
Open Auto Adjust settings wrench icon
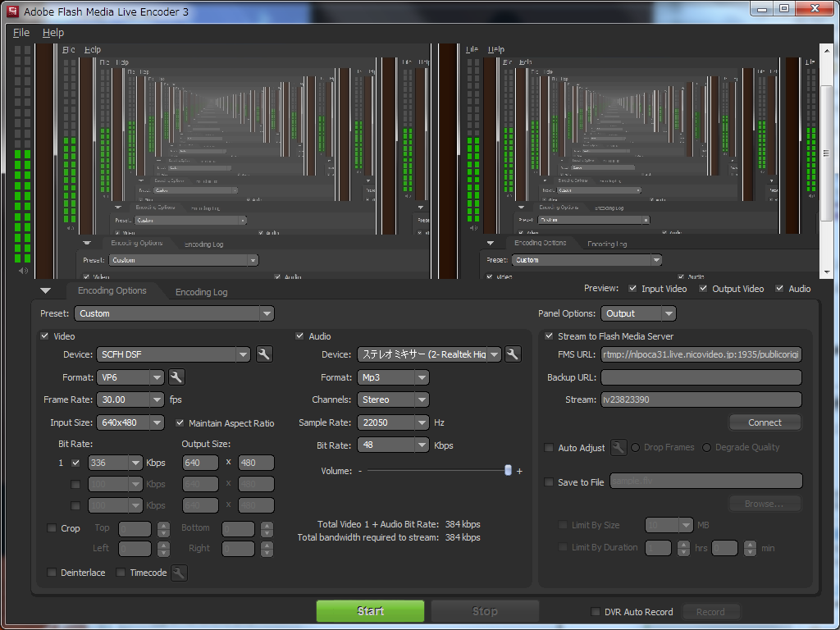tap(619, 447)
